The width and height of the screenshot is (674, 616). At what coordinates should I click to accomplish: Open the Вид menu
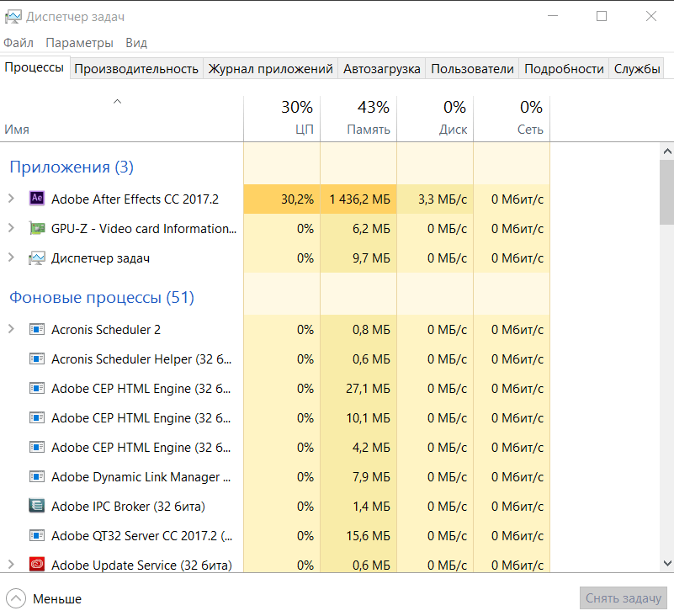(x=136, y=43)
